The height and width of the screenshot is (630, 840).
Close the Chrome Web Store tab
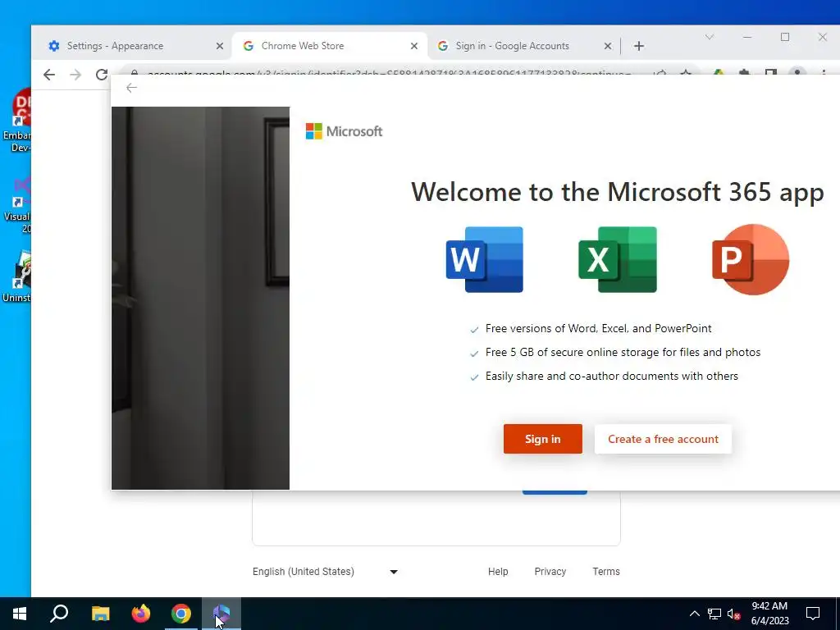[414, 46]
